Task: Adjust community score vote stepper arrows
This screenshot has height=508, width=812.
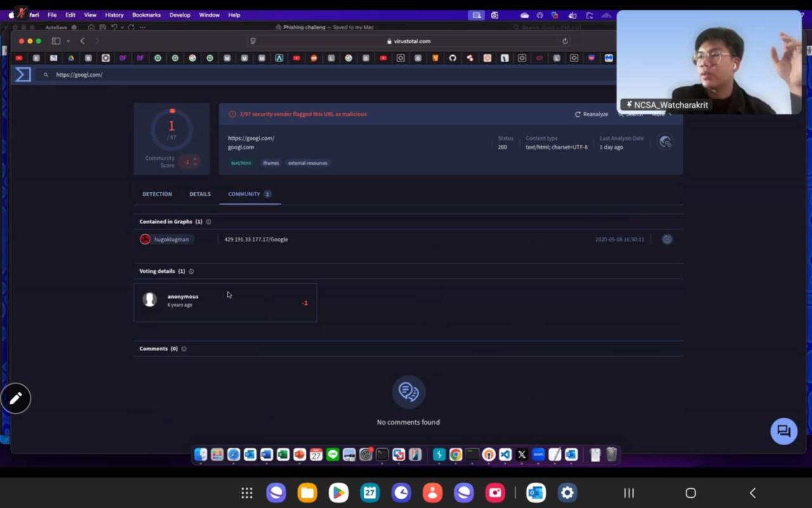Action: [195, 161]
